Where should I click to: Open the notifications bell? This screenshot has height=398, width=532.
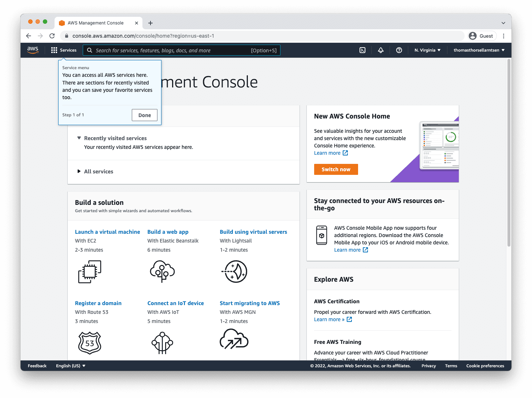[380, 50]
